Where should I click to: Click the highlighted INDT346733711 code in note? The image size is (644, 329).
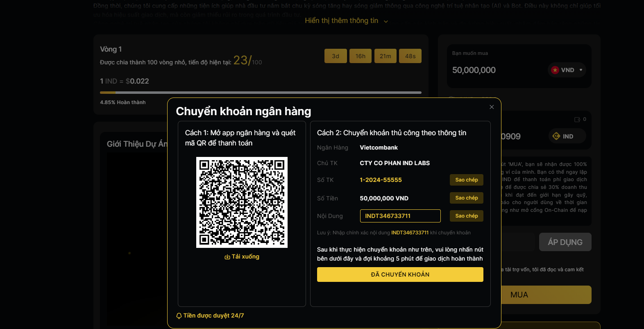(x=410, y=233)
